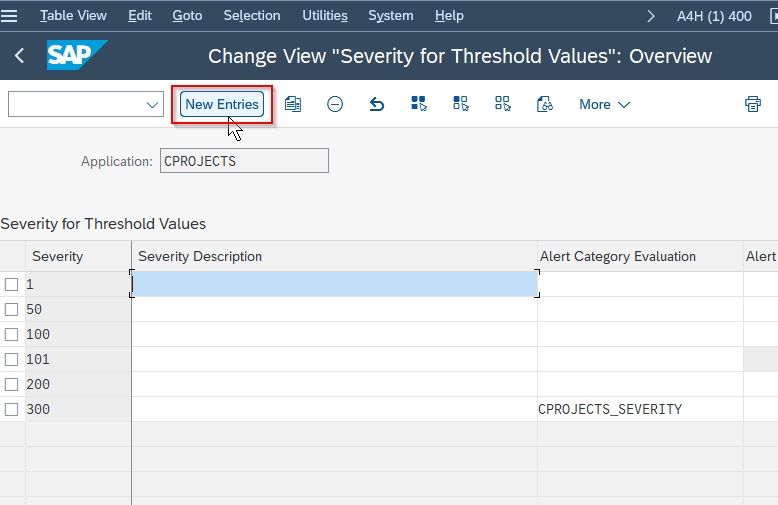Tick the checkbox for severity 200
The image size is (778, 505).
click(x=11, y=384)
